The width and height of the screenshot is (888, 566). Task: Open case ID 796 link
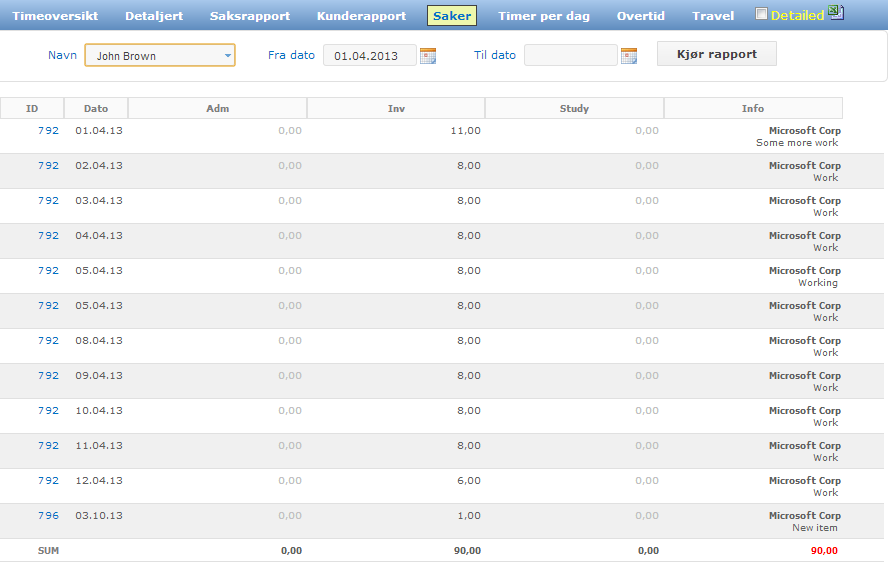[x=48, y=516]
